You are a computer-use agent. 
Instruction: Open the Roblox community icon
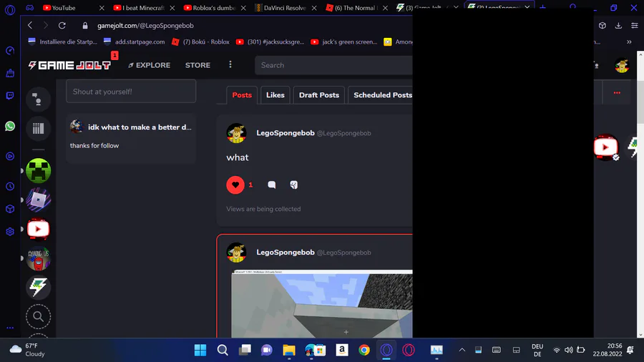[x=38, y=200]
